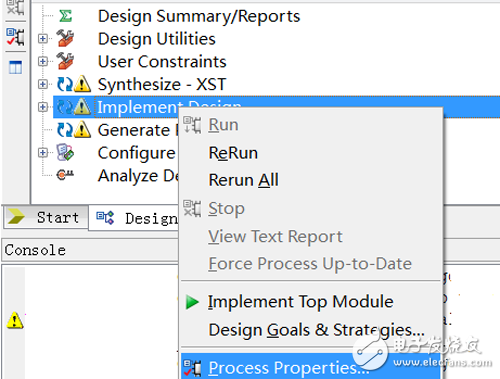
Task: Click the panel layout icon in left toolbar
Action: pos(15,67)
